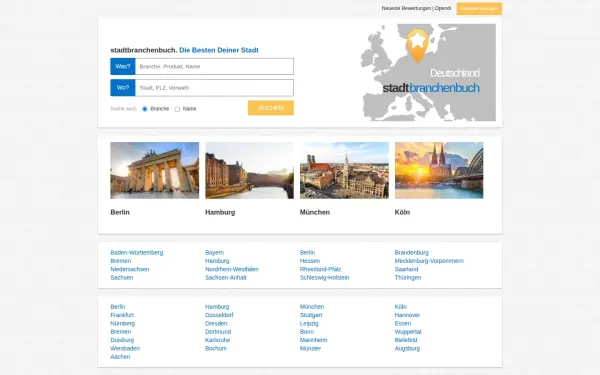Click the blue Was? label
The image size is (600, 375).
coord(123,67)
